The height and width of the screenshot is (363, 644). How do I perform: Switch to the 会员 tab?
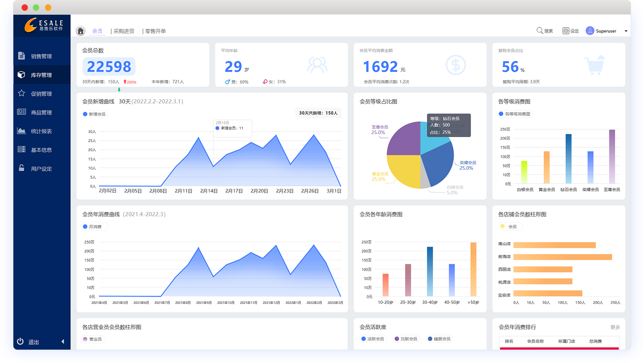pos(97,31)
